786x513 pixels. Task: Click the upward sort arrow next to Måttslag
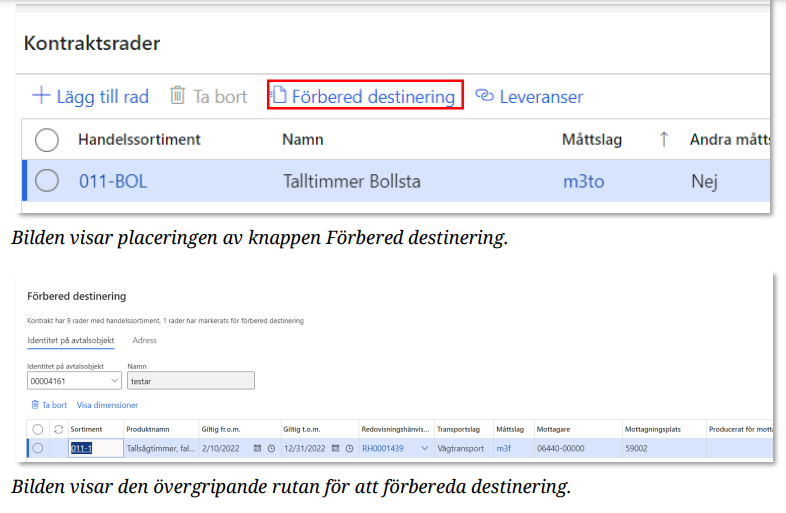point(663,140)
